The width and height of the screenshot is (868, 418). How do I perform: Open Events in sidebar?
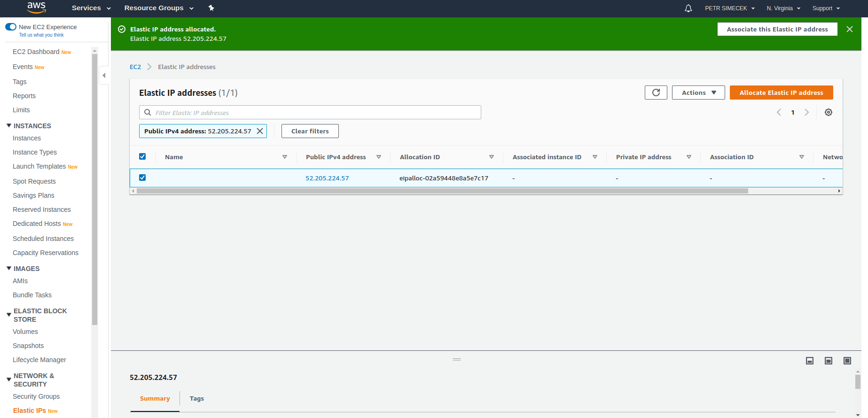point(23,67)
